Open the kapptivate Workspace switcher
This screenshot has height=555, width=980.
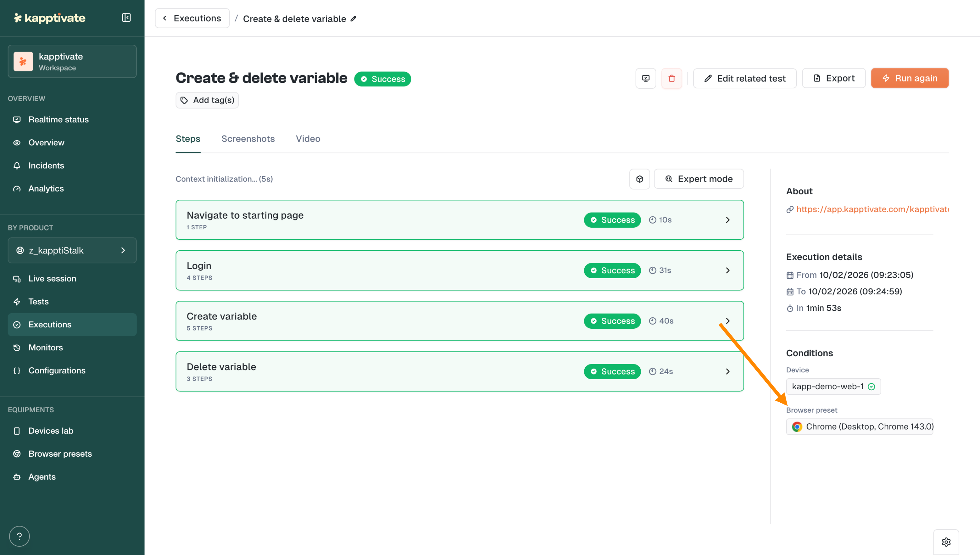click(72, 62)
